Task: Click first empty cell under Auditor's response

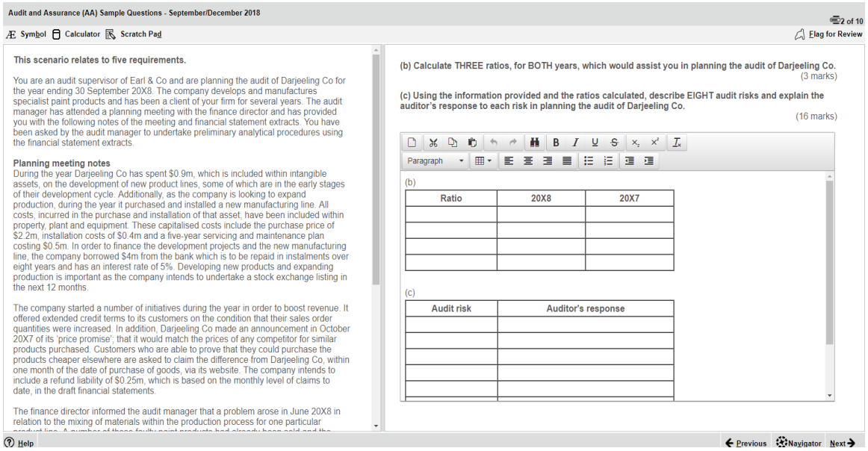Action: (x=586, y=325)
